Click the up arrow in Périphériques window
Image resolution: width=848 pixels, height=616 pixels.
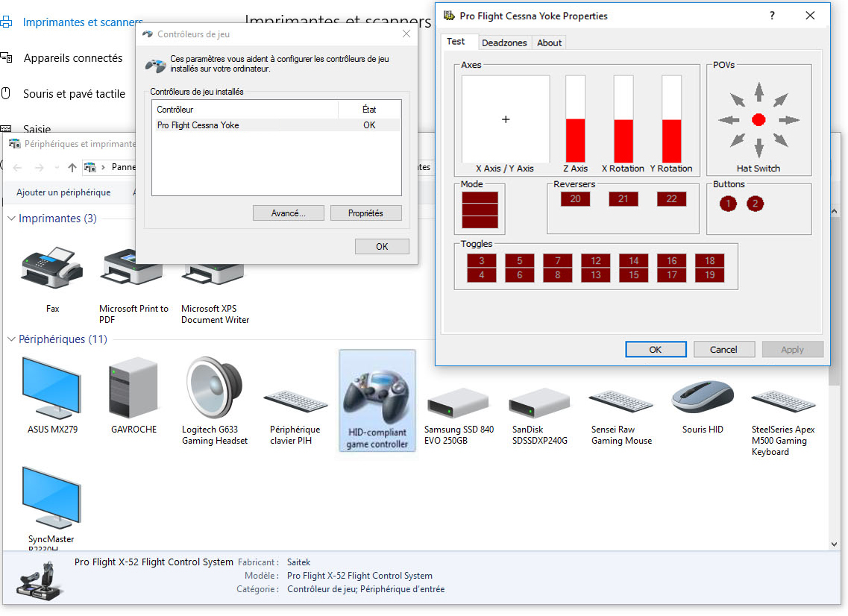[72, 167]
